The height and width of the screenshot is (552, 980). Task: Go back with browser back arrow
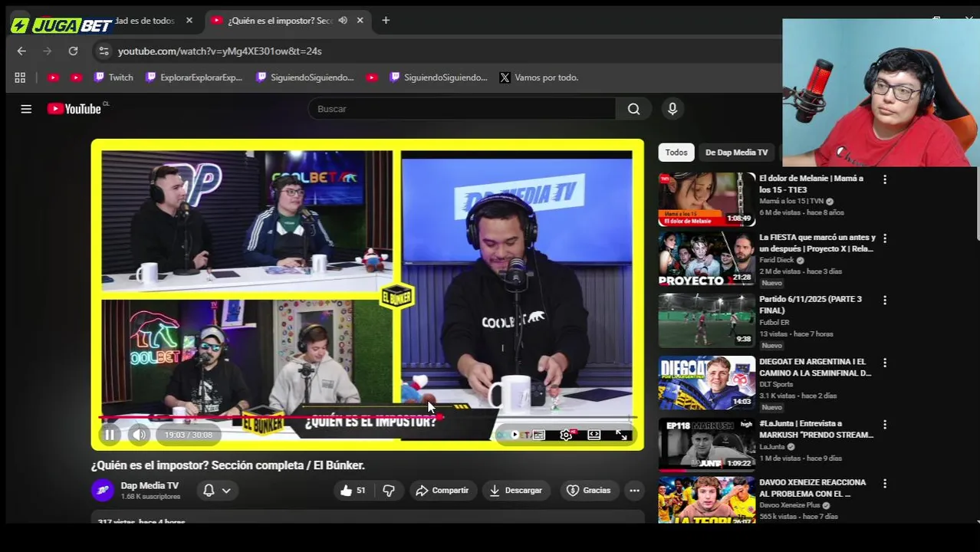point(21,51)
